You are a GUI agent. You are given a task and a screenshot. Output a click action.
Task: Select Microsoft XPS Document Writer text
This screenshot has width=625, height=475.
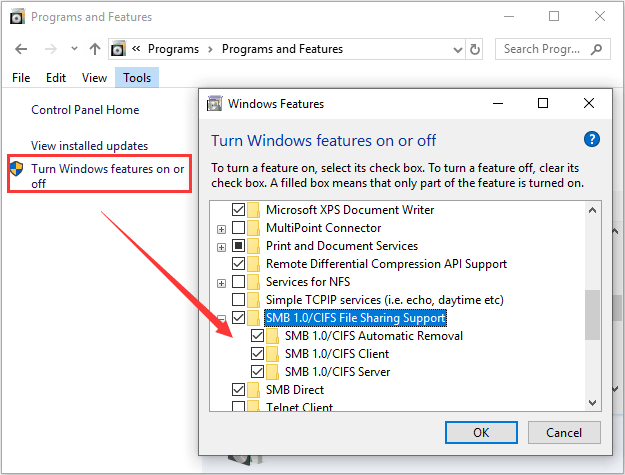[x=350, y=210]
